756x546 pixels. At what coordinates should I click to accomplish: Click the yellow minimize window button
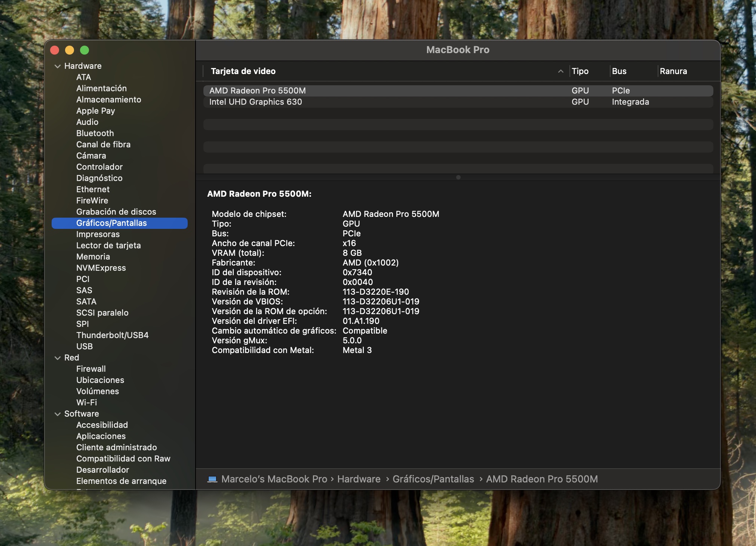point(70,50)
